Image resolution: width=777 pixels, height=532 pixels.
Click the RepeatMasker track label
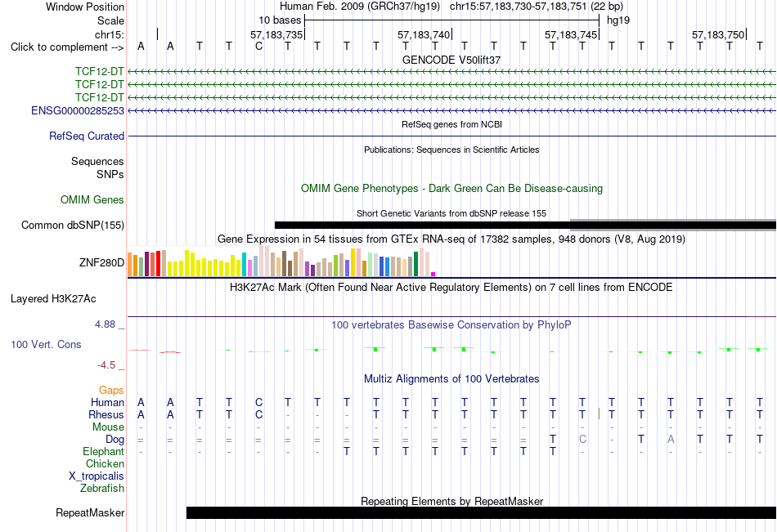pyautogui.click(x=90, y=512)
